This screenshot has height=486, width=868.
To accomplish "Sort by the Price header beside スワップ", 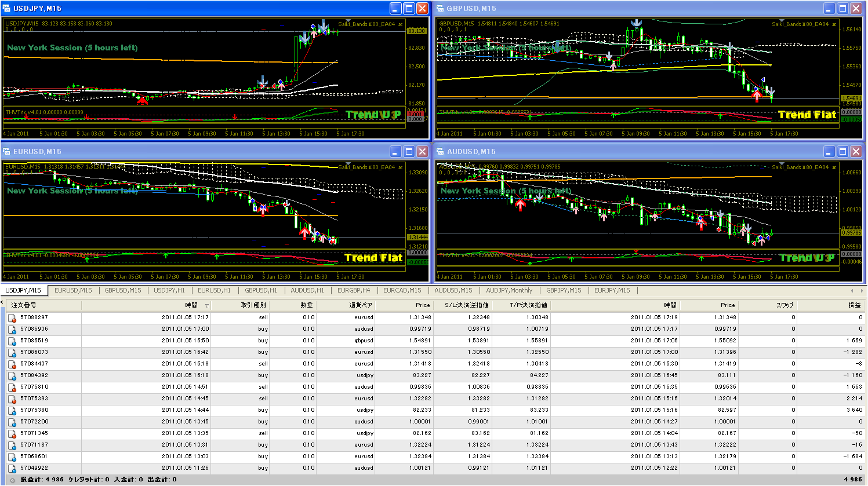I will coord(709,305).
